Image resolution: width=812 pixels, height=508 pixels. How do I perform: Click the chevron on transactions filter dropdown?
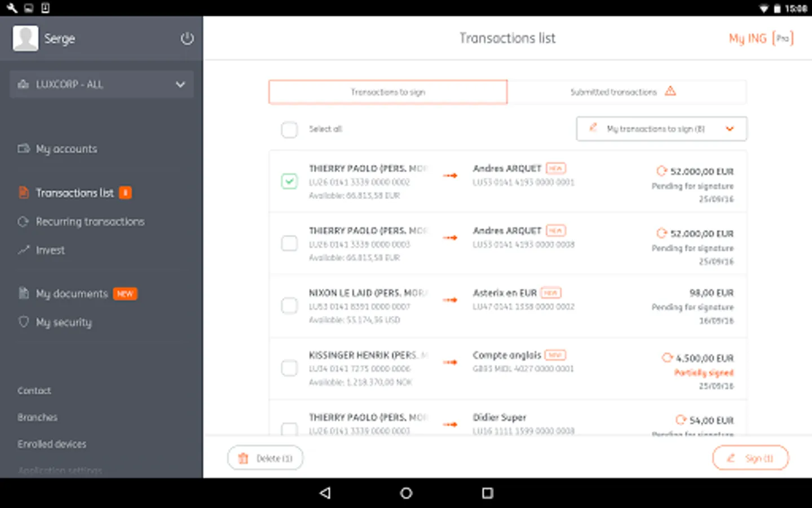coord(730,129)
